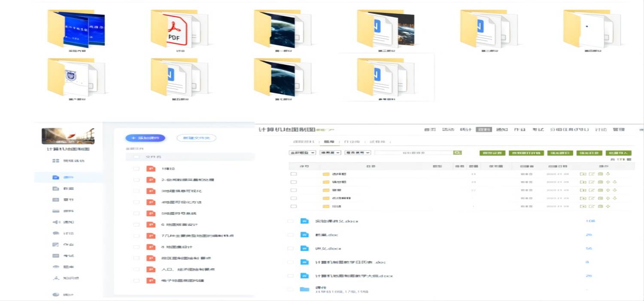Click PPT icon of 6 地图版面设计
Image resolution: width=644 pixels, height=301 pixels.
151,224
